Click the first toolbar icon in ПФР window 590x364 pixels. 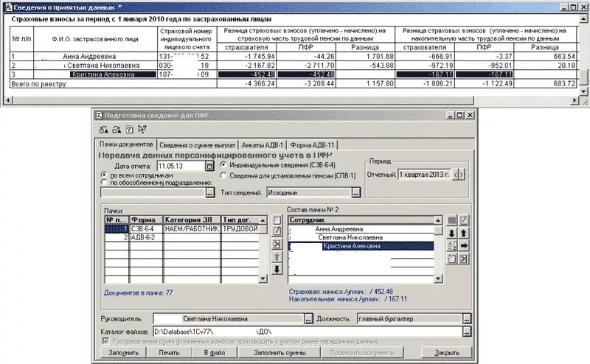point(103,130)
